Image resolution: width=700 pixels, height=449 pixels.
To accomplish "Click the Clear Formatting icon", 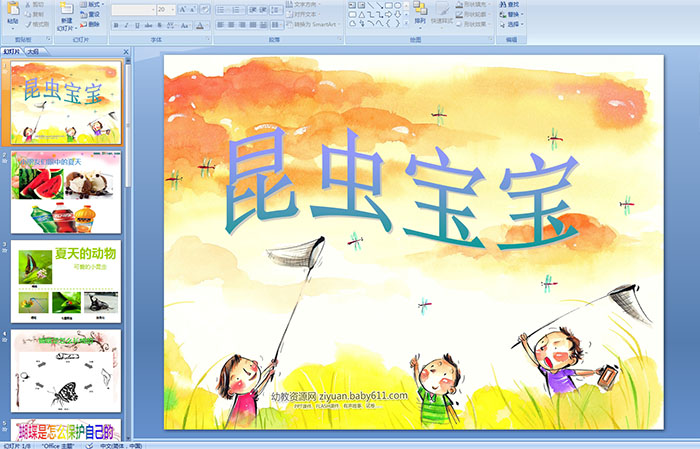I will pyautogui.click(x=205, y=9).
